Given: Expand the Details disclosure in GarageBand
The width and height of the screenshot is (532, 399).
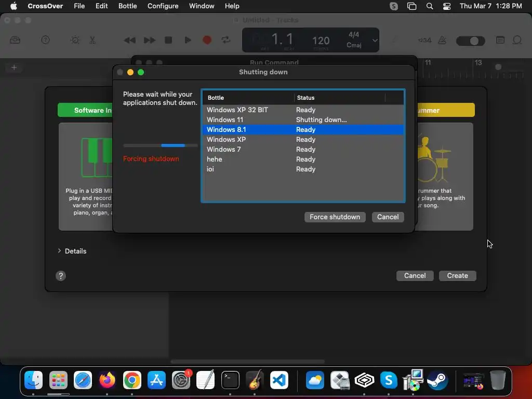Looking at the screenshot, I should tap(59, 251).
